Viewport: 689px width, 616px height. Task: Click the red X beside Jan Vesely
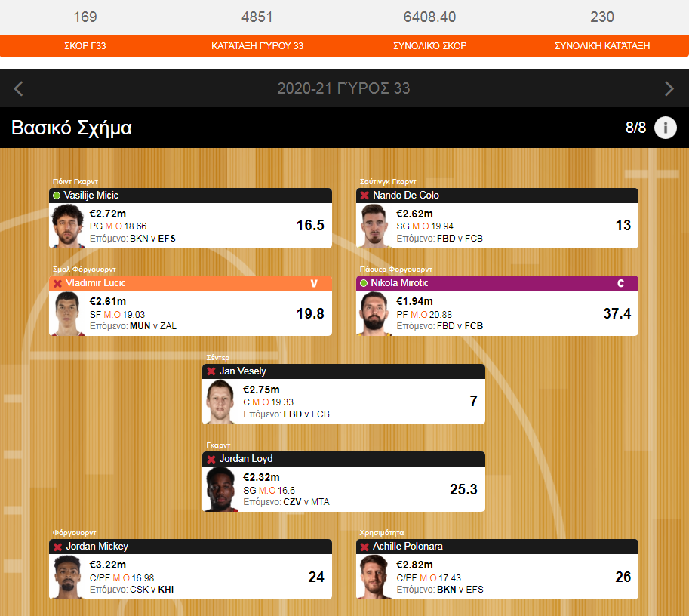pyautogui.click(x=211, y=371)
